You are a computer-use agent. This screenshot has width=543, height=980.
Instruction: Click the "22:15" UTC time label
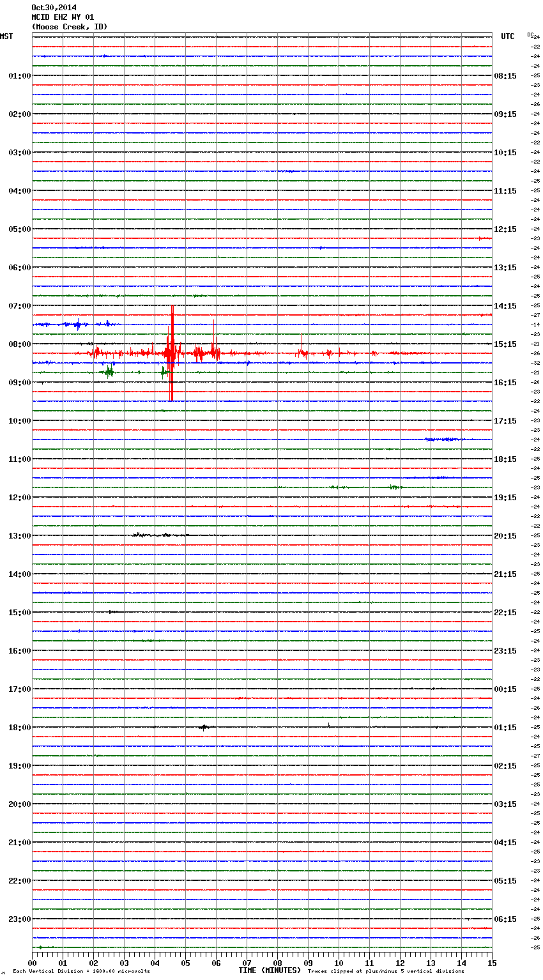pyautogui.click(x=505, y=613)
